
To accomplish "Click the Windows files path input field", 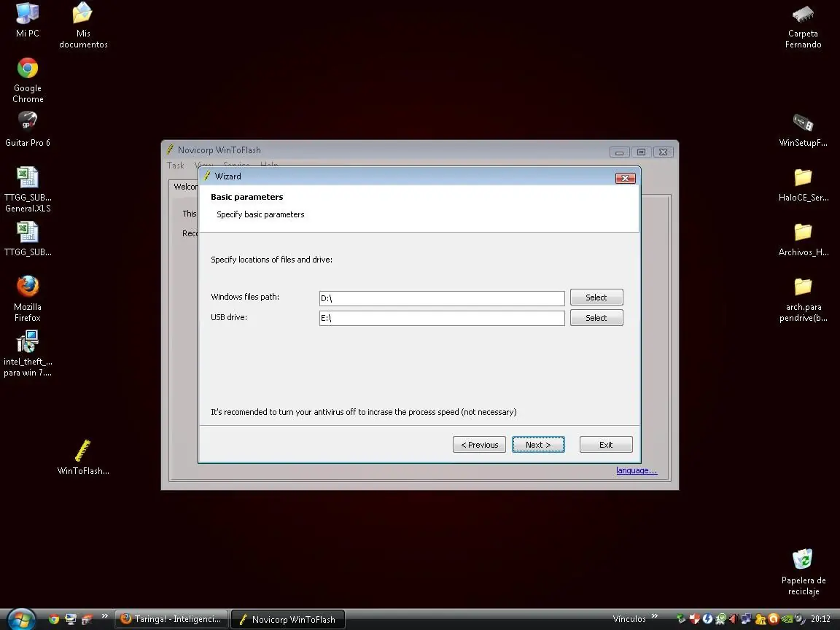I will [x=442, y=298].
